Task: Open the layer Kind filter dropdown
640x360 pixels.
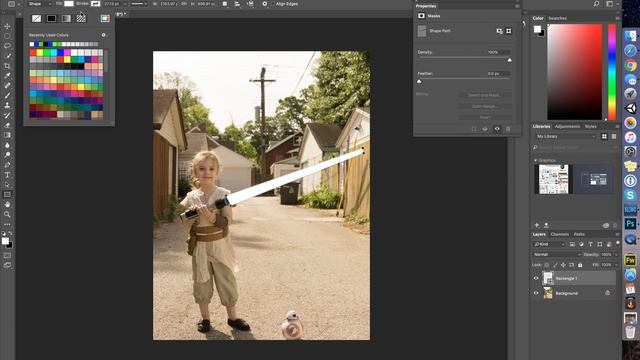Action: click(549, 244)
